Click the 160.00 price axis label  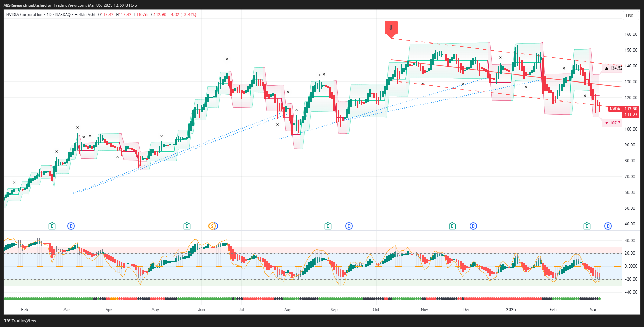coord(631,34)
